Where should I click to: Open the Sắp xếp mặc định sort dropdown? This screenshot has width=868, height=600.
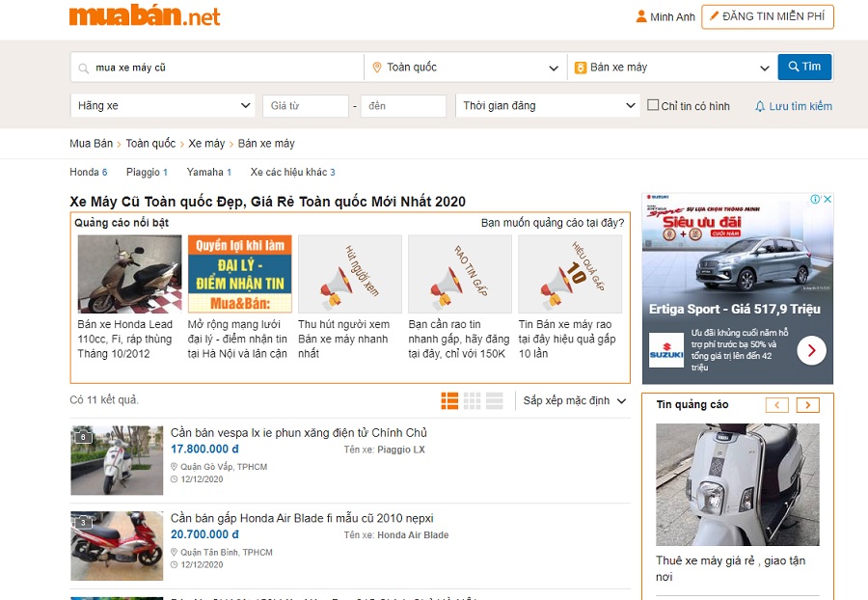coord(575,400)
